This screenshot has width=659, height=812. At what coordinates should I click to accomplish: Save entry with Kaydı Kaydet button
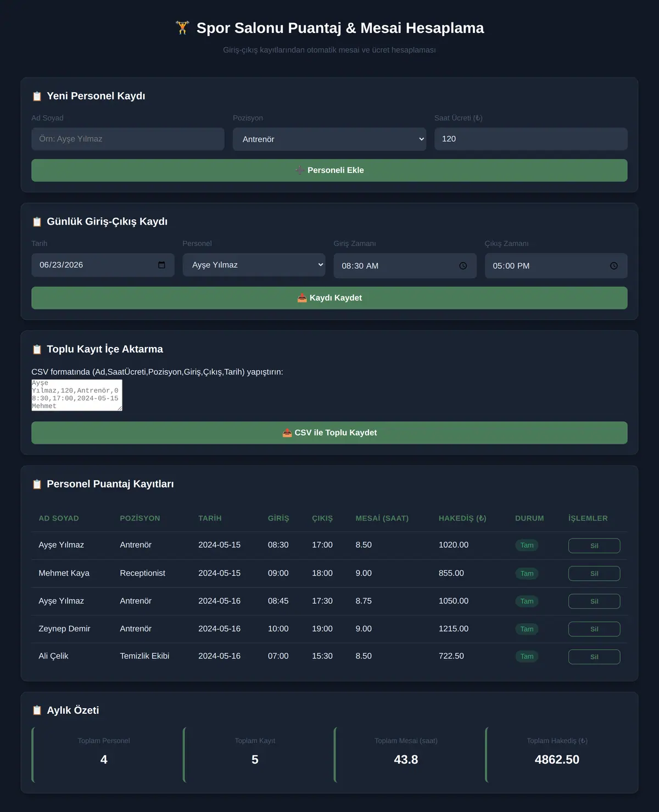[329, 298]
